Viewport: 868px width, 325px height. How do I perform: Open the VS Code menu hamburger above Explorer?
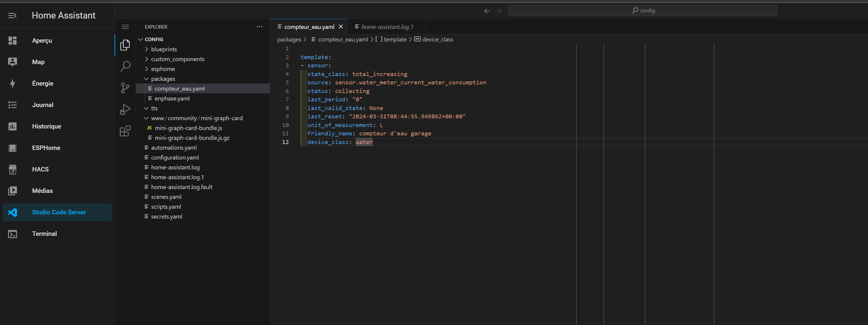pyautogui.click(x=125, y=27)
